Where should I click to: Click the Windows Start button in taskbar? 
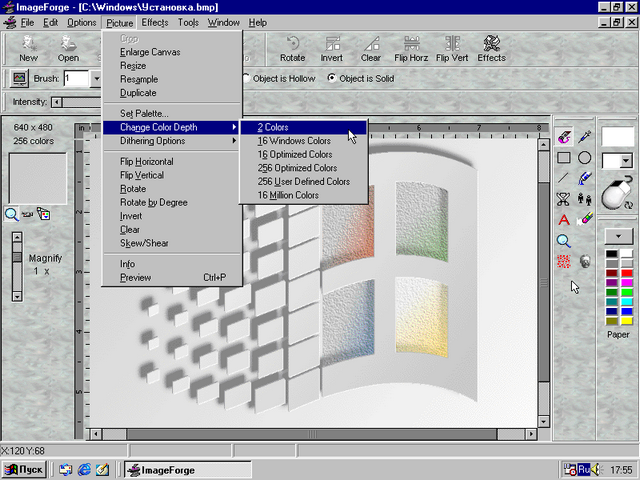[x=25, y=469]
